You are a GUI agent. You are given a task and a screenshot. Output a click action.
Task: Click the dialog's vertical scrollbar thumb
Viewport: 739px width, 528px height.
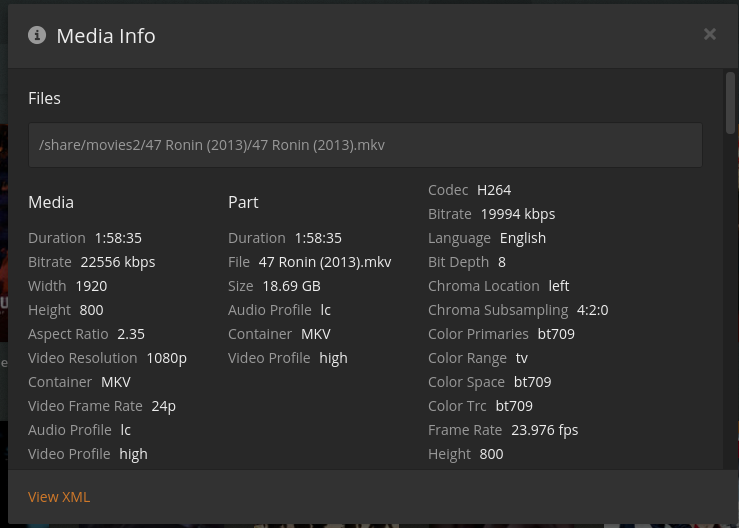[x=730, y=102]
